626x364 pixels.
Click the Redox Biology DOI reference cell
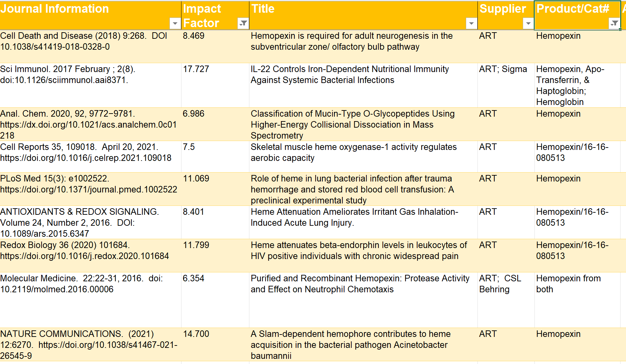(84, 251)
